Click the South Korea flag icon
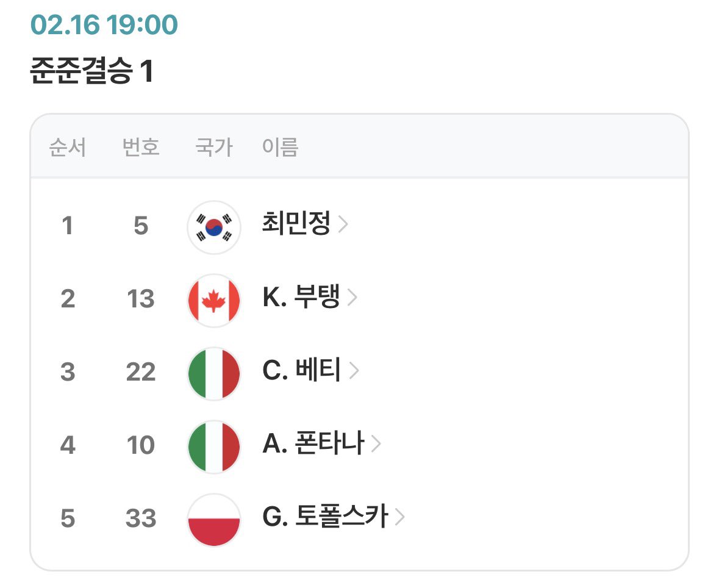The width and height of the screenshot is (719, 588). [x=213, y=227]
